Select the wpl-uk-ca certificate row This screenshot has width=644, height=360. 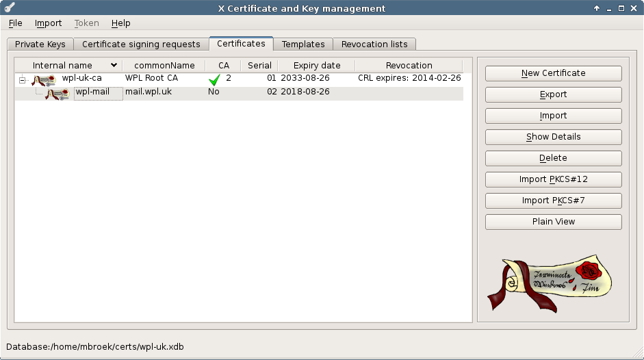[x=239, y=79]
